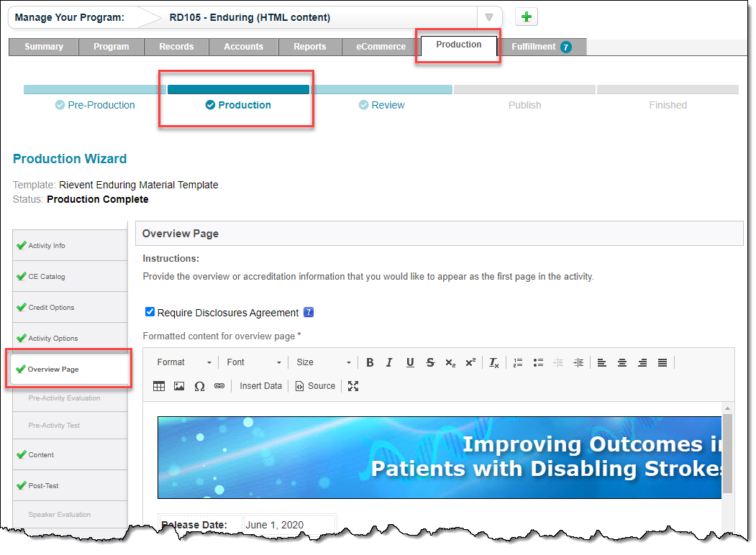The height and width of the screenshot is (555, 756).
Task: Click the Improving Outcomes banner image
Action: [x=440, y=457]
